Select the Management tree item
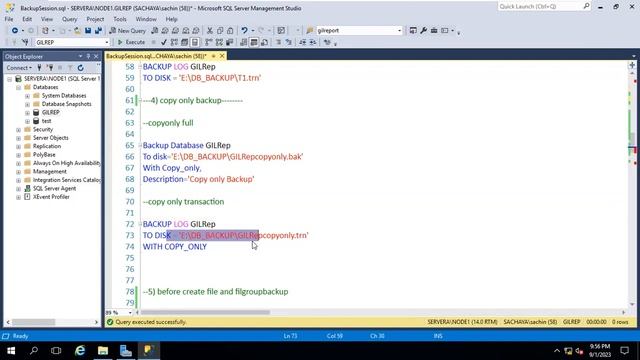 point(50,171)
